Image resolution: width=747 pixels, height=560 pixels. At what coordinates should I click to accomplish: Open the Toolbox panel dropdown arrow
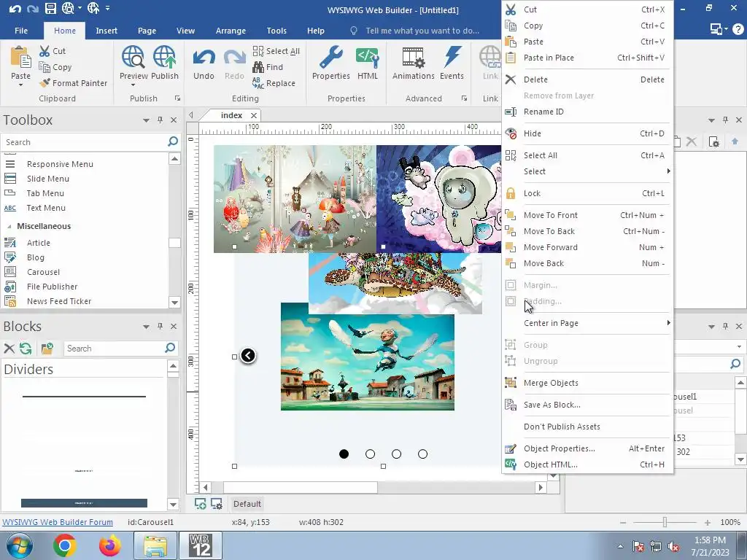tap(146, 120)
